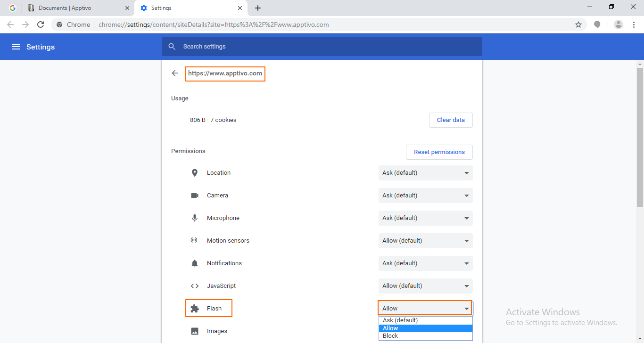Viewport: 644px width, 343px height.
Task: Click the back arrow next to apptivo.com
Action: pos(175,73)
